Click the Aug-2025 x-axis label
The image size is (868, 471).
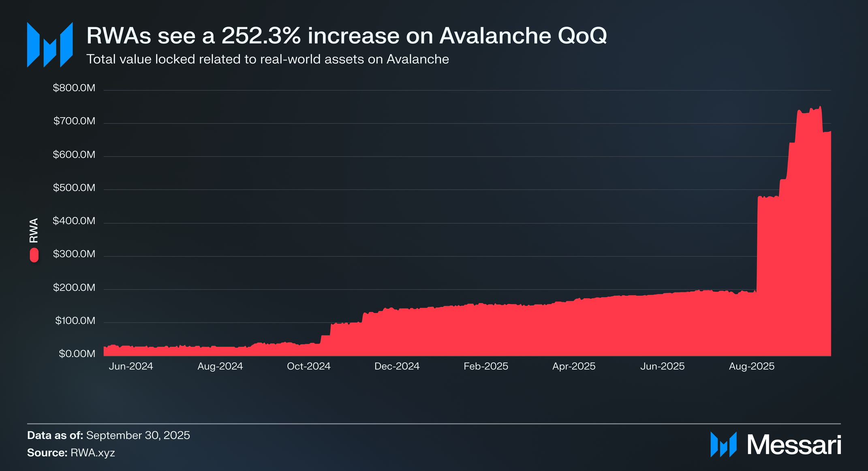[751, 366]
